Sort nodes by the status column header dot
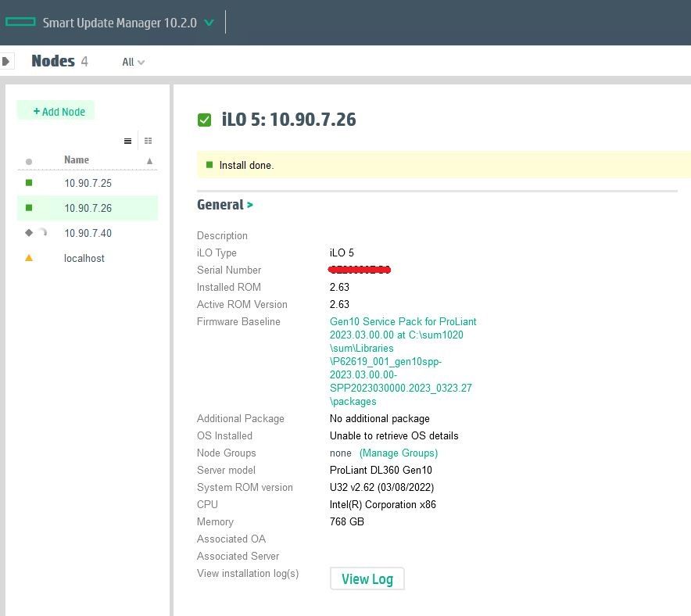This screenshot has height=616, width=691. point(29,162)
